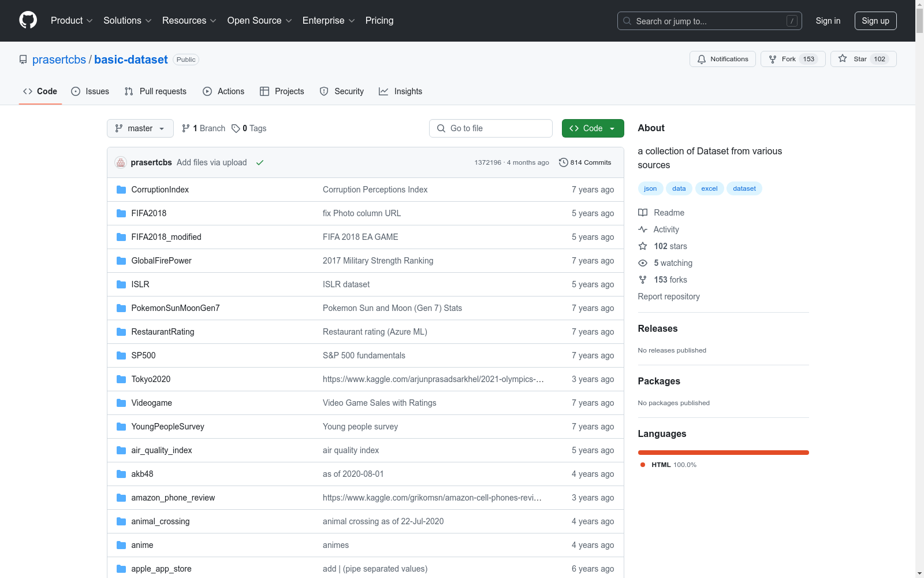Open the dataset topic tag
Image resolution: width=924 pixels, height=578 pixels.
coord(744,188)
